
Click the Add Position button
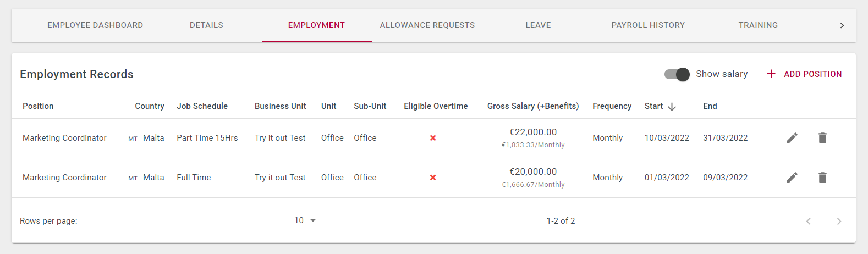point(804,74)
